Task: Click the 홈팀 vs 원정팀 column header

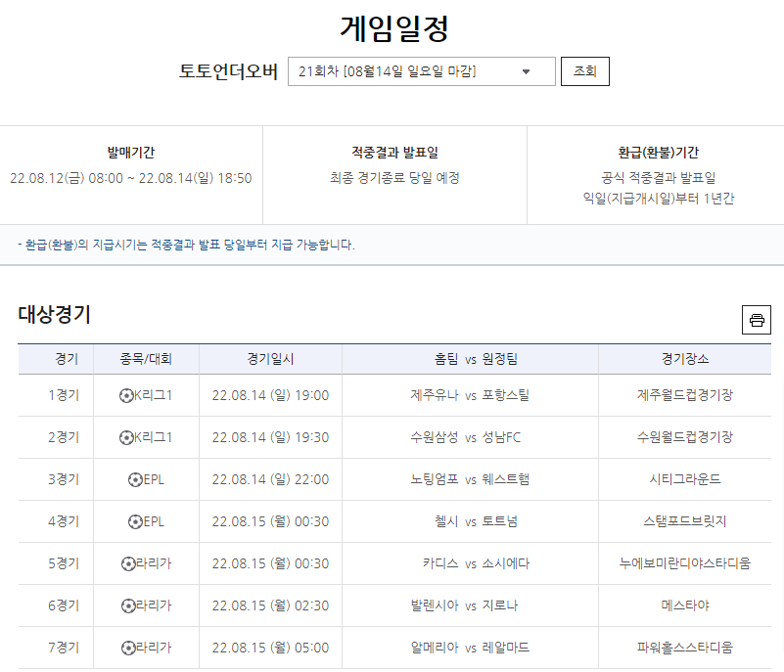Action: (x=476, y=359)
